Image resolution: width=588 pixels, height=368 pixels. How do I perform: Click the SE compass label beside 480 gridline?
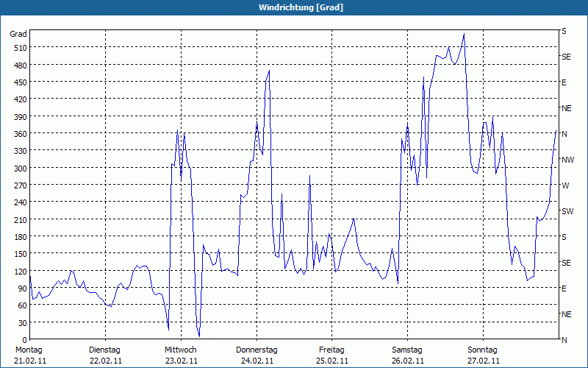[x=566, y=57]
